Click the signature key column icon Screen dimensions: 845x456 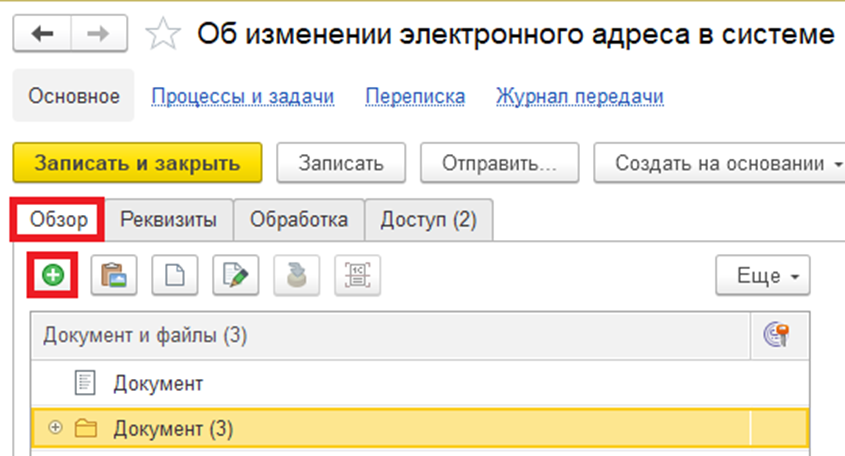coord(777,336)
